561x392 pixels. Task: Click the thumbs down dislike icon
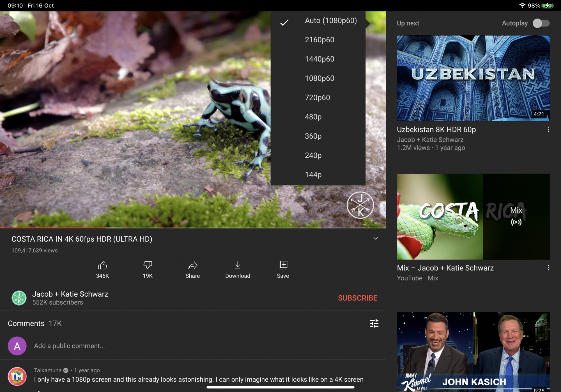click(x=148, y=265)
